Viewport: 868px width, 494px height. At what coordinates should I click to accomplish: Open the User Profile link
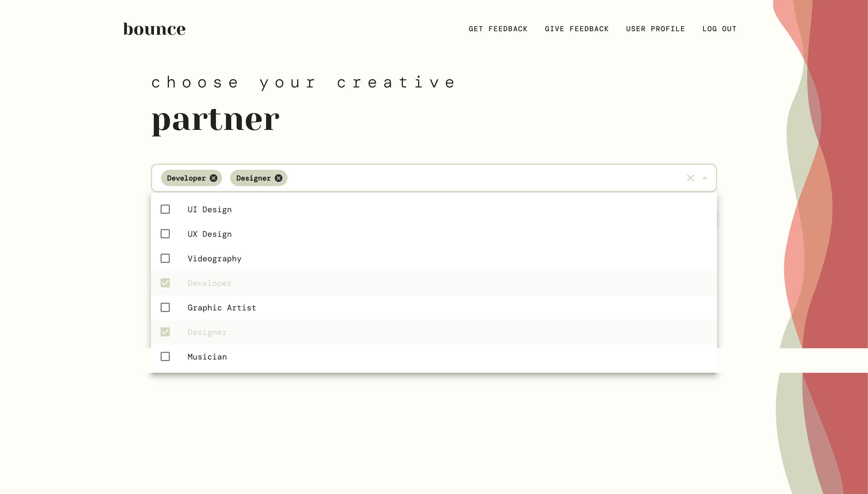655,29
